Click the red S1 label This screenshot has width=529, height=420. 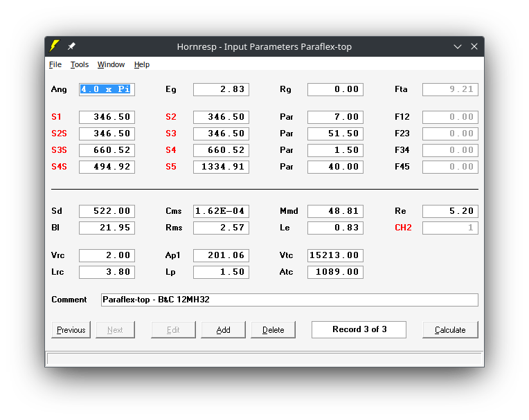tap(56, 117)
